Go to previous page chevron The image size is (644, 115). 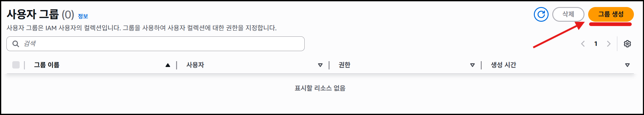pos(583,44)
